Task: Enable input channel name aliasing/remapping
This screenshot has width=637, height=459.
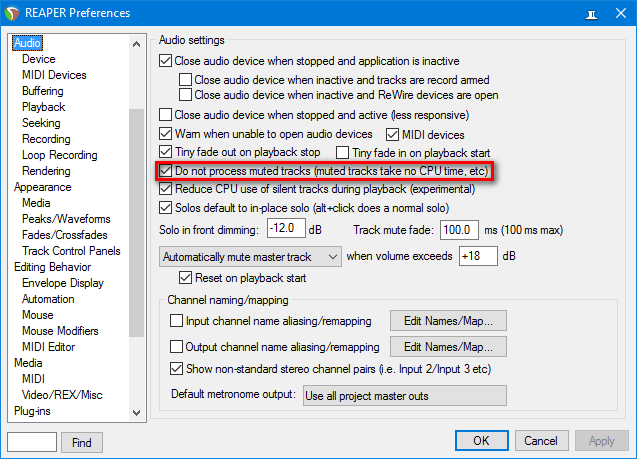Action: point(177,321)
